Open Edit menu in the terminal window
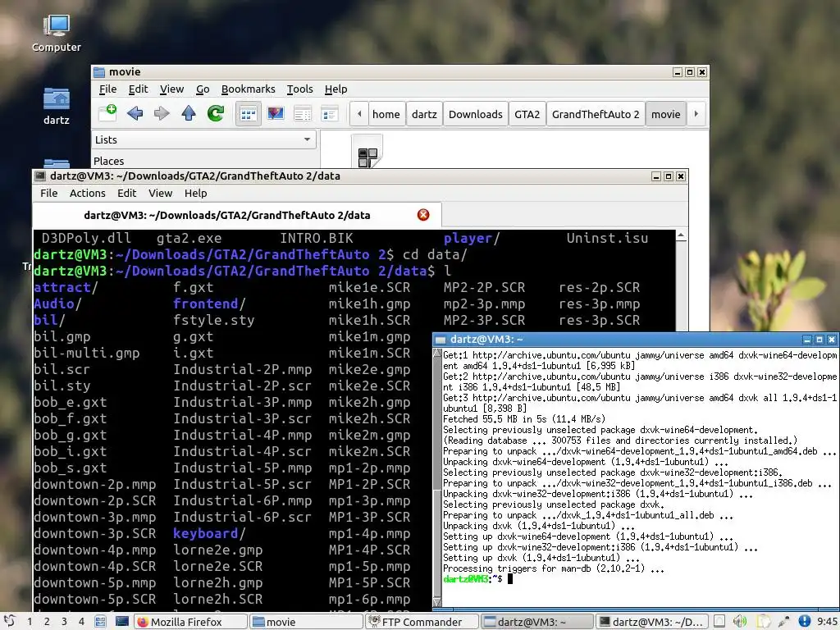The width and height of the screenshot is (840, 630). click(x=126, y=193)
